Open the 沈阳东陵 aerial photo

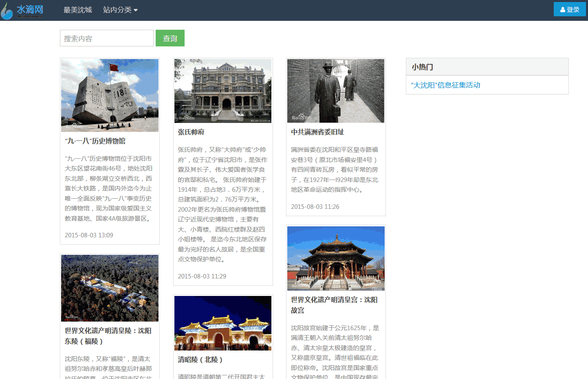tap(110, 288)
